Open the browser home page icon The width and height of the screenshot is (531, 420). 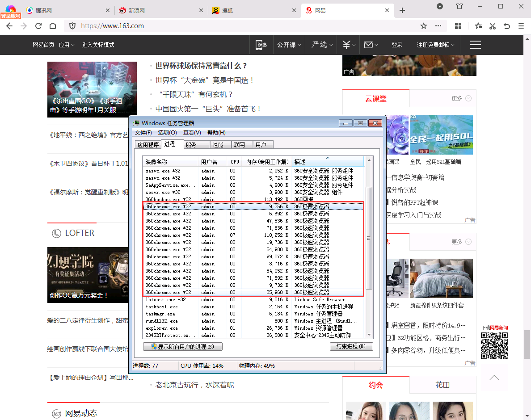click(x=52, y=26)
